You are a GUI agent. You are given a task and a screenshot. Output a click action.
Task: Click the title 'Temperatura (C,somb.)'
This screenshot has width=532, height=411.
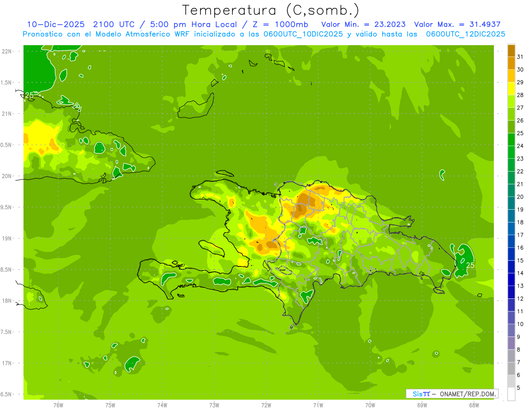pos(270,10)
